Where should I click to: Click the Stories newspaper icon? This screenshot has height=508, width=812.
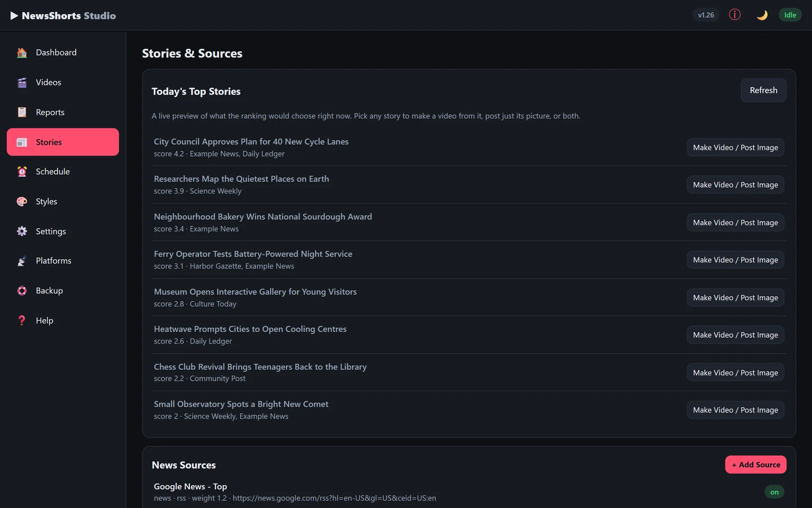pos(22,142)
